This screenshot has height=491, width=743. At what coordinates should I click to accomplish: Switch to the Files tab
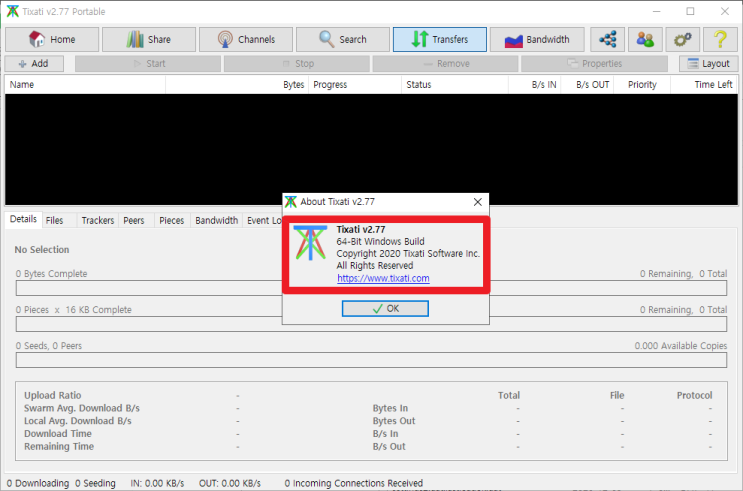[54, 220]
